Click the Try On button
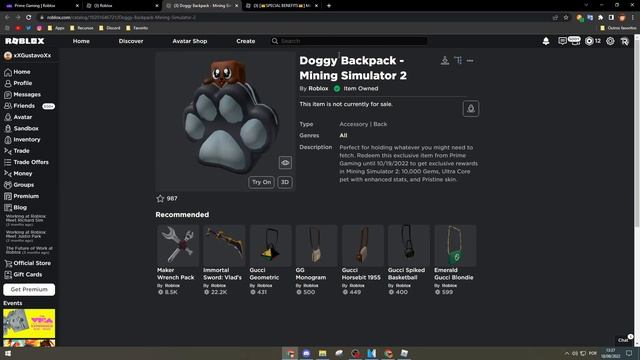 point(261,182)
